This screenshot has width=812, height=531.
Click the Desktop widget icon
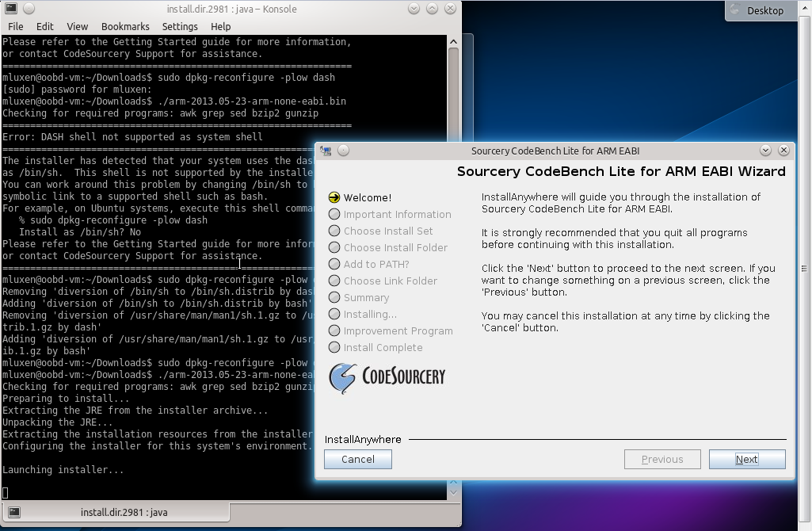tap(737, 10)
